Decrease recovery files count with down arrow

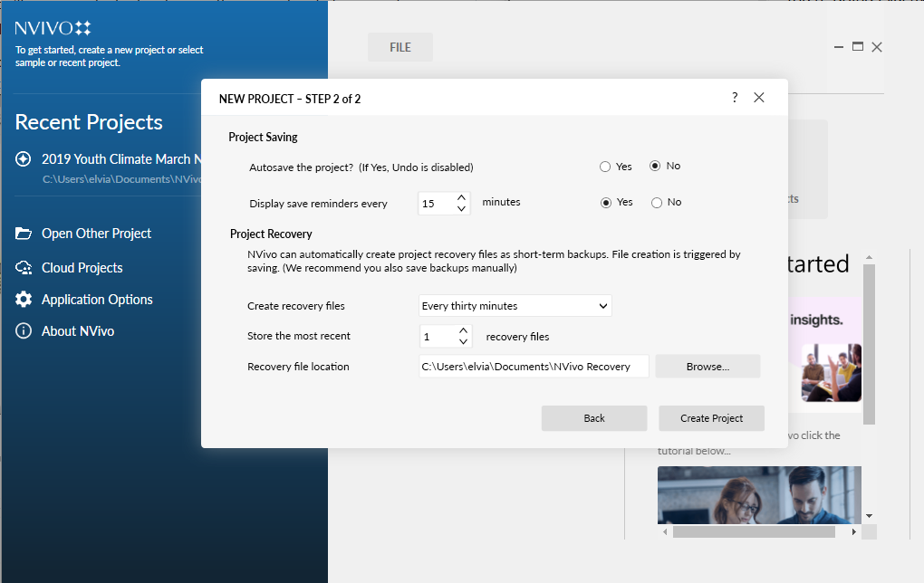(x=464, y=342)
